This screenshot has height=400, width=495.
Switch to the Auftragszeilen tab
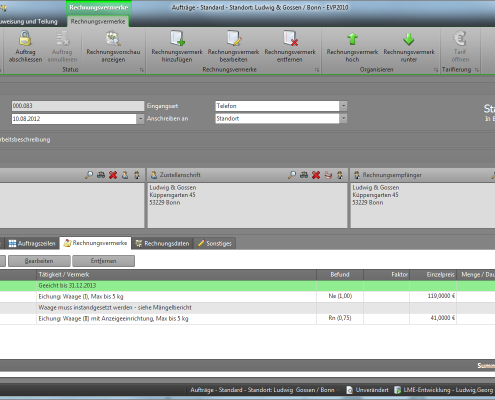point(32,244)
